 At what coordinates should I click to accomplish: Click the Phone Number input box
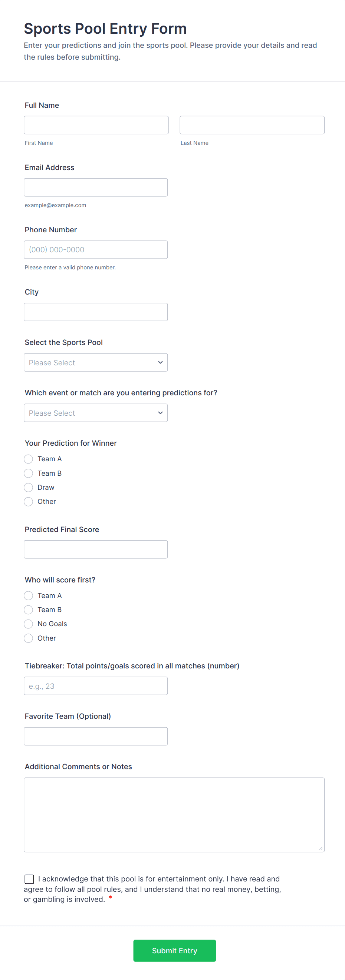click(x=96, y=250)
